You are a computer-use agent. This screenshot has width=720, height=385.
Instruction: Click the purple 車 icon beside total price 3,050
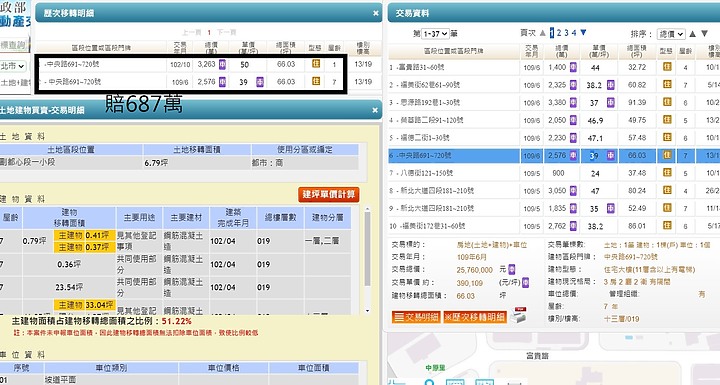coord(573,191)
